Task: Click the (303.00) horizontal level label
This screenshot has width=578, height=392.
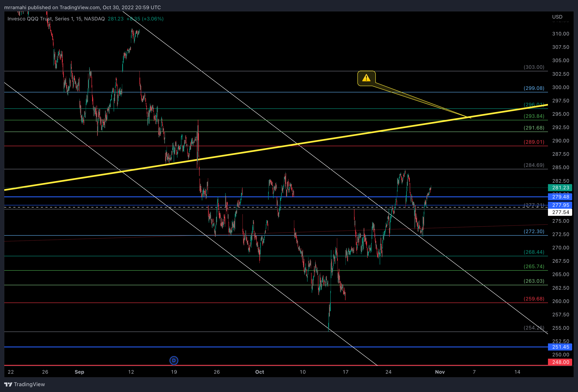Action: point(534,67)
